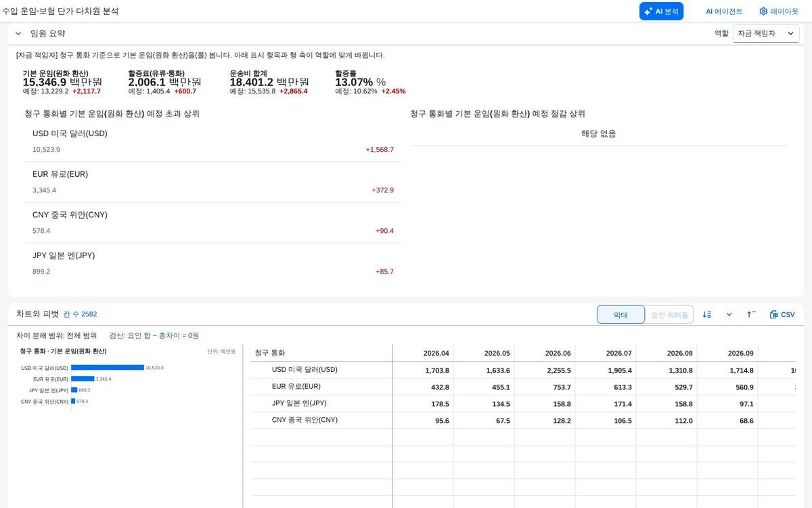Viewport: 812px width, 508px height.
Task: Select EUR 유로(EUR) in overrun list
Action: coord(213,182)
